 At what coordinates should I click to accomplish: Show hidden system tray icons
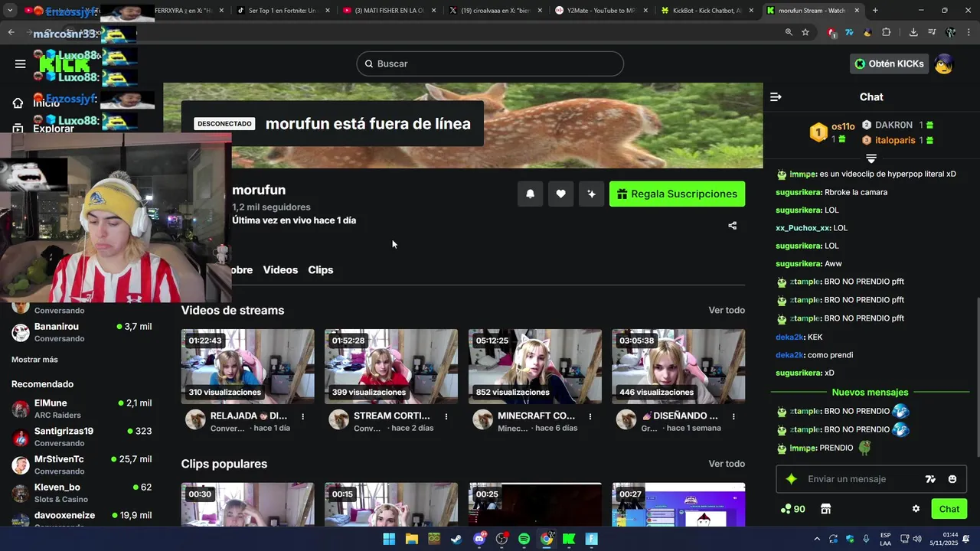click(817, 539)
